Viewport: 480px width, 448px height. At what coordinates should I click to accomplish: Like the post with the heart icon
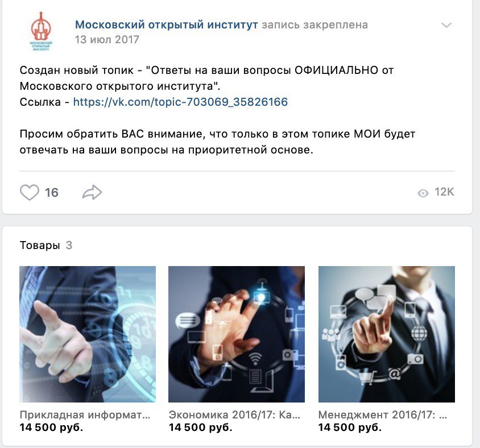tap(30, 193)
